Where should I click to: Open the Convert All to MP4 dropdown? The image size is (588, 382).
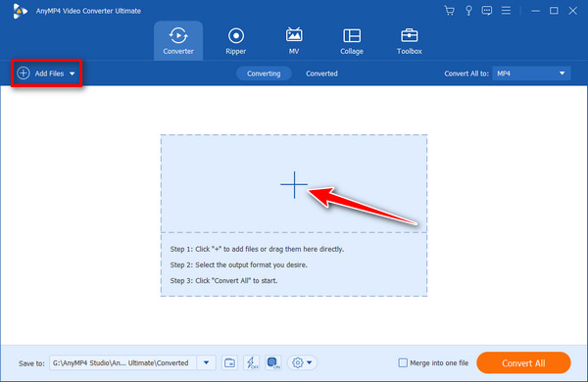pyautogui.click(x=531, y=73)
